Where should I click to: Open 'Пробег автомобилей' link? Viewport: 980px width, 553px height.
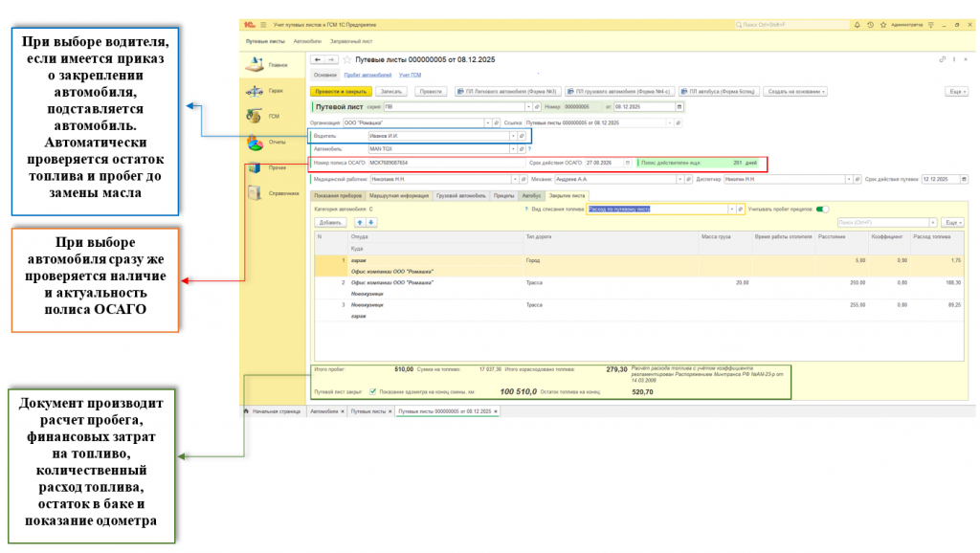tap(367, 74)
